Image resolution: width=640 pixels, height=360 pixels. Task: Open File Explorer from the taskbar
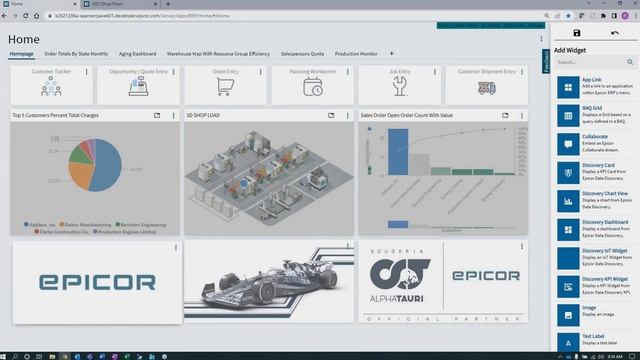(52, 356)
